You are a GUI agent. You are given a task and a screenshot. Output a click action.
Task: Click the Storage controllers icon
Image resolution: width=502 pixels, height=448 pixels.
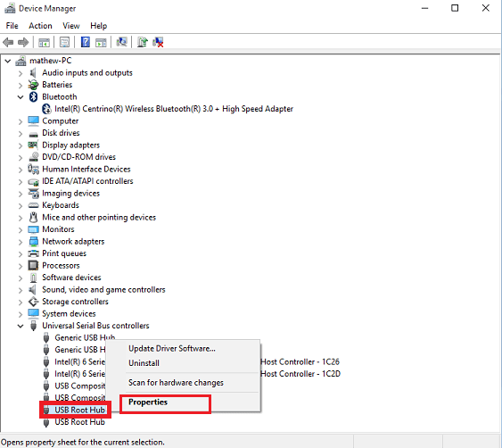(x=33, y=302)
